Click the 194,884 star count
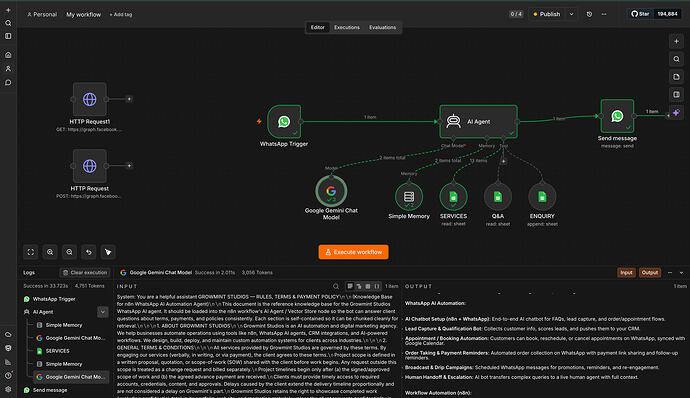 [667, 14]
